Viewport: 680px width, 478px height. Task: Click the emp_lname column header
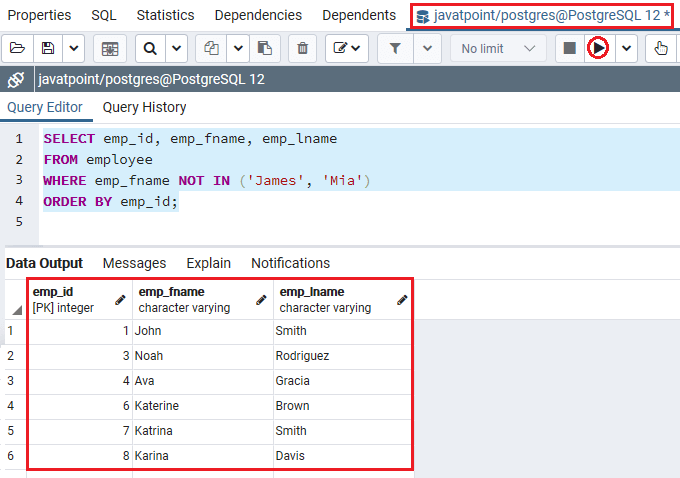click(x=343, y=300)
